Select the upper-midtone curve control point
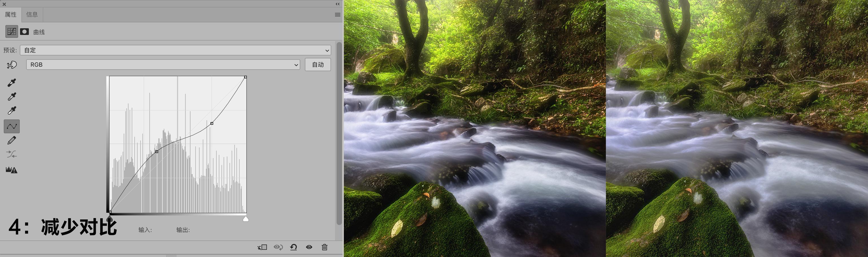This screenshot has height=257, width=868. (212, 124)
